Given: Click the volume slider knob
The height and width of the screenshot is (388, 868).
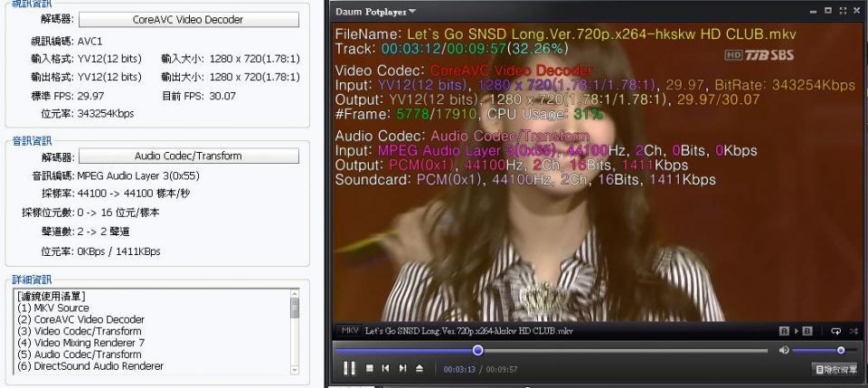Looking at the screenshot, I should (x=841, y=350).
